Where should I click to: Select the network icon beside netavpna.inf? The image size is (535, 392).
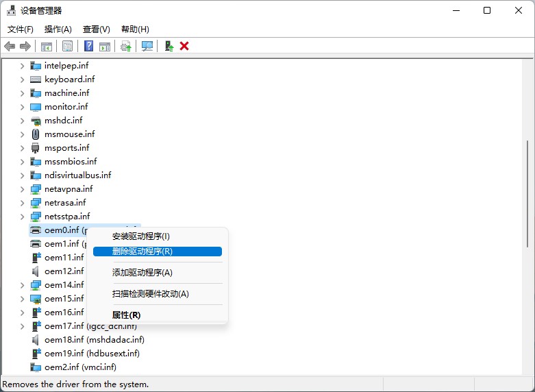tap(36, 189)
